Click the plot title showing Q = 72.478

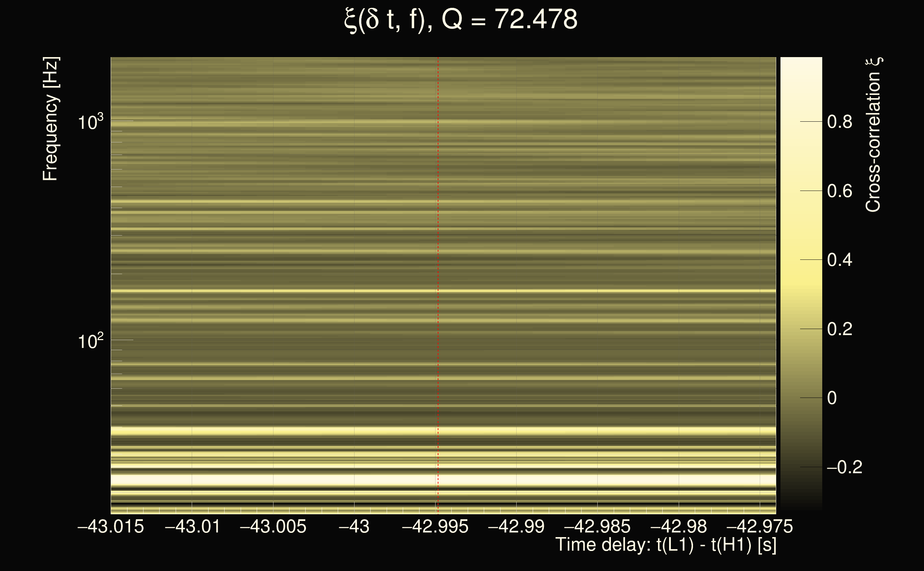pyautogui.click(x=461, y=20)
